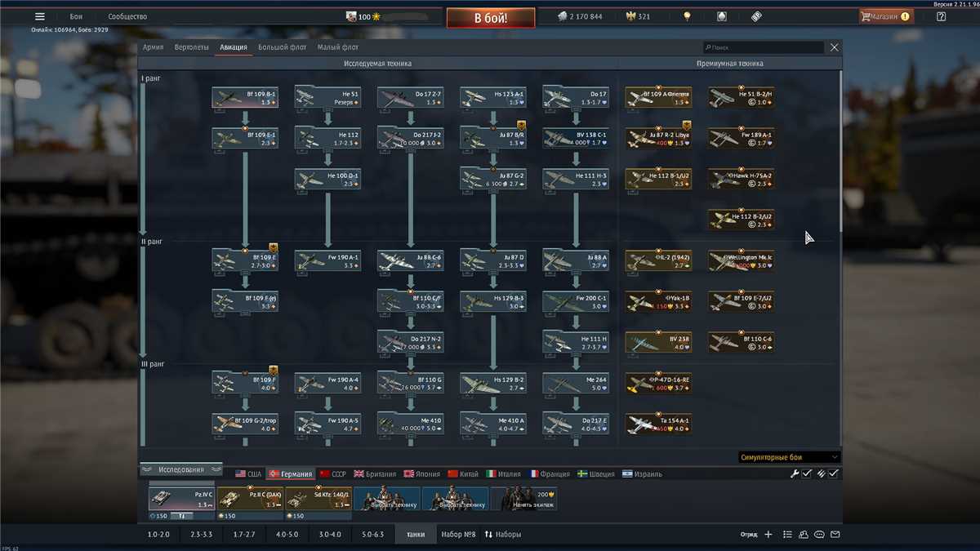This screenshot has width=980, height=551.
Task: Select the Me 264 bomber card
Action: (x=576, y=384)
